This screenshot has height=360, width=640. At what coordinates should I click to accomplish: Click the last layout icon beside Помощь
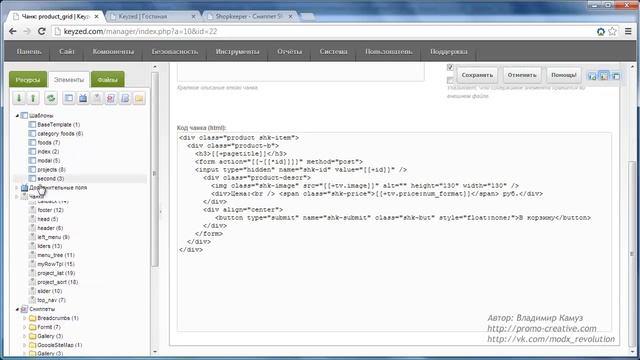tap(616, 76)
